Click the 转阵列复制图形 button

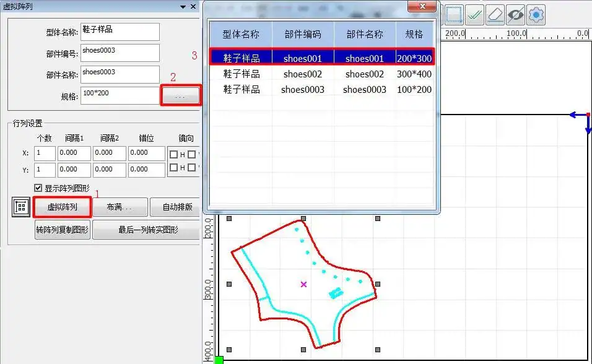point(63,230)
